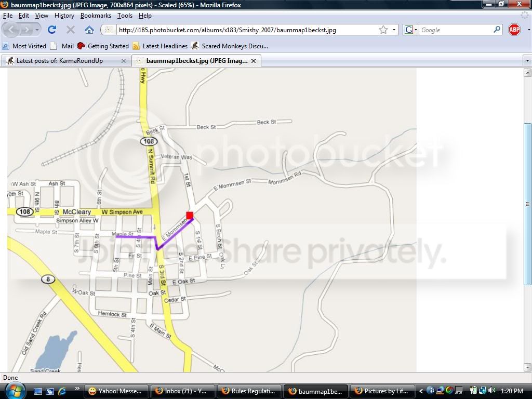Switch to Yahoo! Messenger taskbar button
The image size is (532, 399).
[116, 391]
